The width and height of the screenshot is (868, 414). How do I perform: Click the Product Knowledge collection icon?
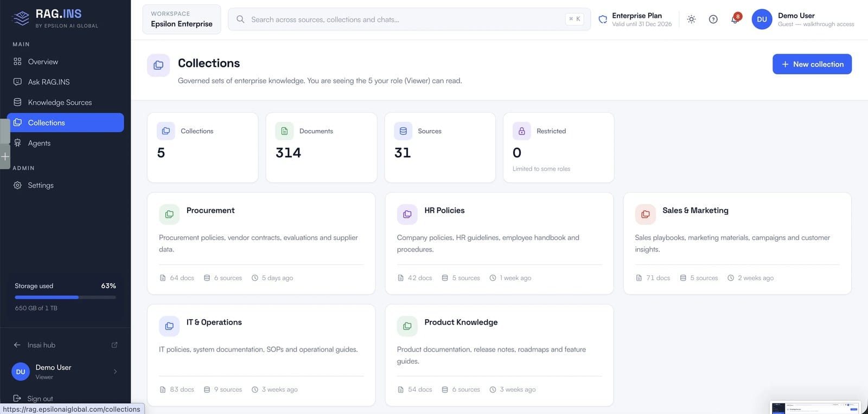pos(407,326)
